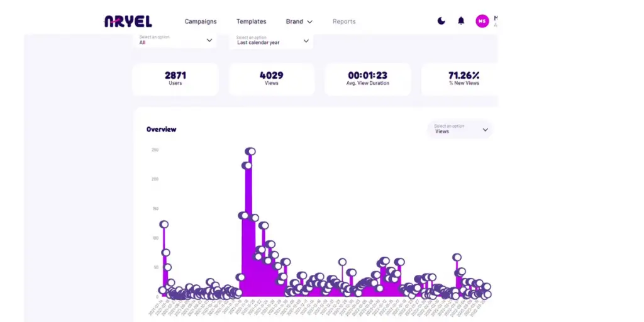644x322 pixels.
Task: Click the Overview chart heading
Action: tap(161, 130)
